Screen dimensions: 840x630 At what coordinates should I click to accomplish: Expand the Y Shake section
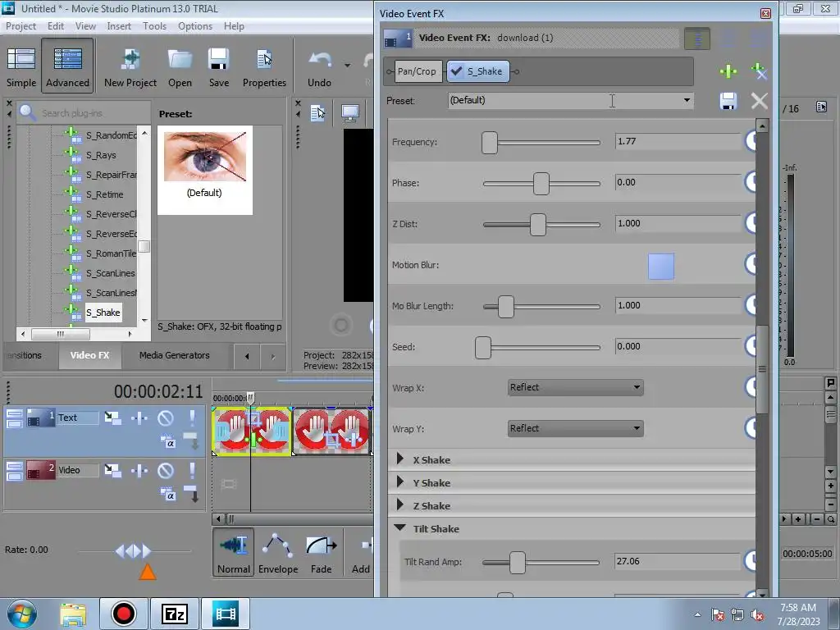[399, 482]
